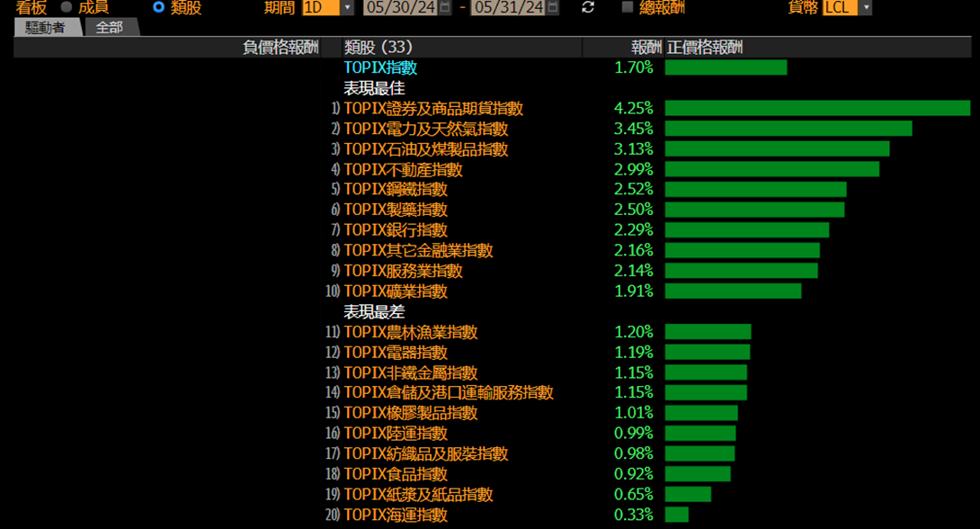Select TOPIX製藥指數
The width and height of the screenshot is (980, 529).
pos(396,210)
